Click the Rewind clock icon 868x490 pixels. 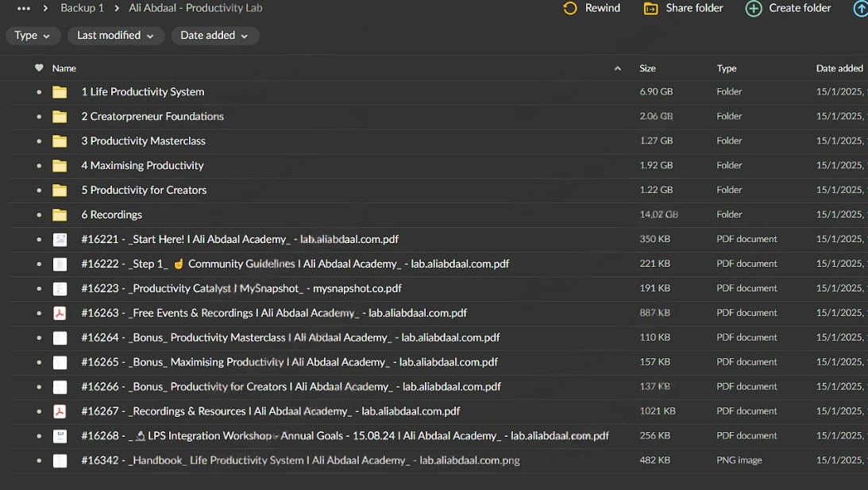(x=569, y=8)
